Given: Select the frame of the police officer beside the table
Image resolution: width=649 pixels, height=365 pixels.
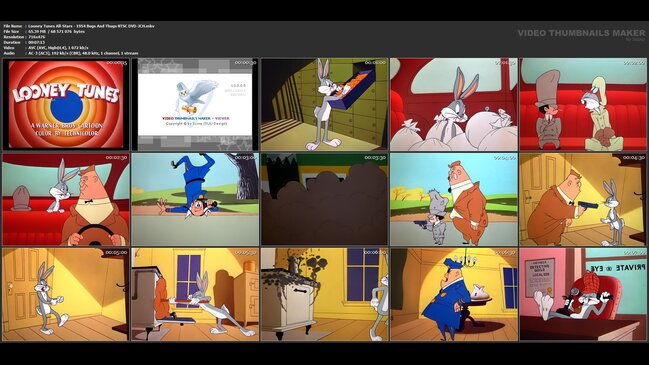Looking at the screenshot, I should click(x=454, y=294).
